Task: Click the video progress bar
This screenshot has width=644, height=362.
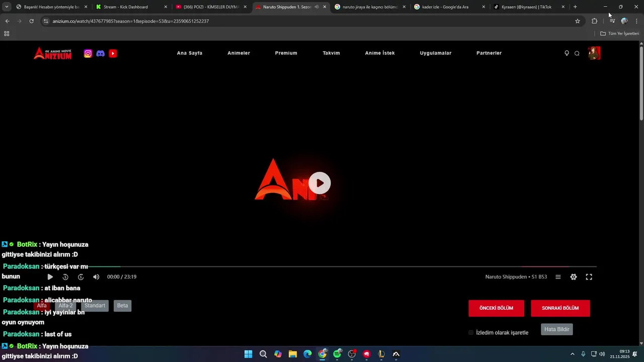Action: 319,266
